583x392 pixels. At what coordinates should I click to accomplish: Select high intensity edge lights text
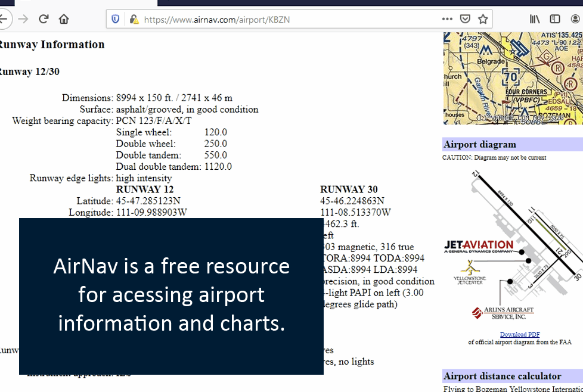click(144, 178)
